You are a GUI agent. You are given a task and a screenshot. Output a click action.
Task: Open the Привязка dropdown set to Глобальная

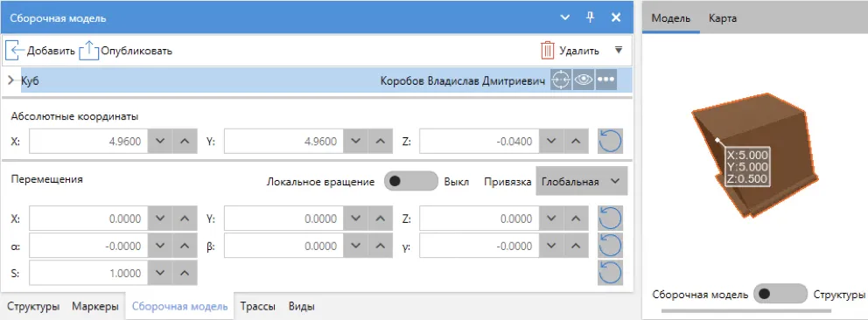click(x=581, y=181)
